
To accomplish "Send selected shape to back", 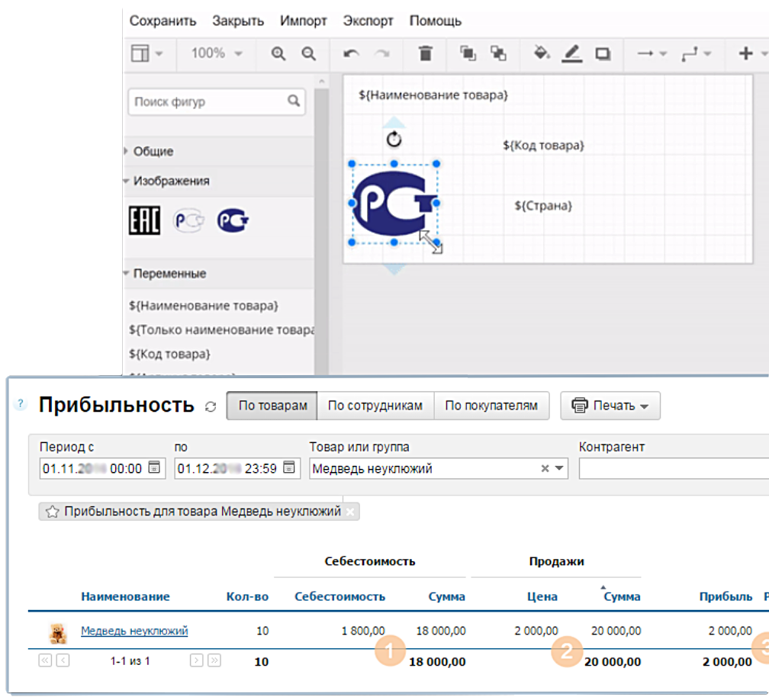I will [x=498, y=53].
